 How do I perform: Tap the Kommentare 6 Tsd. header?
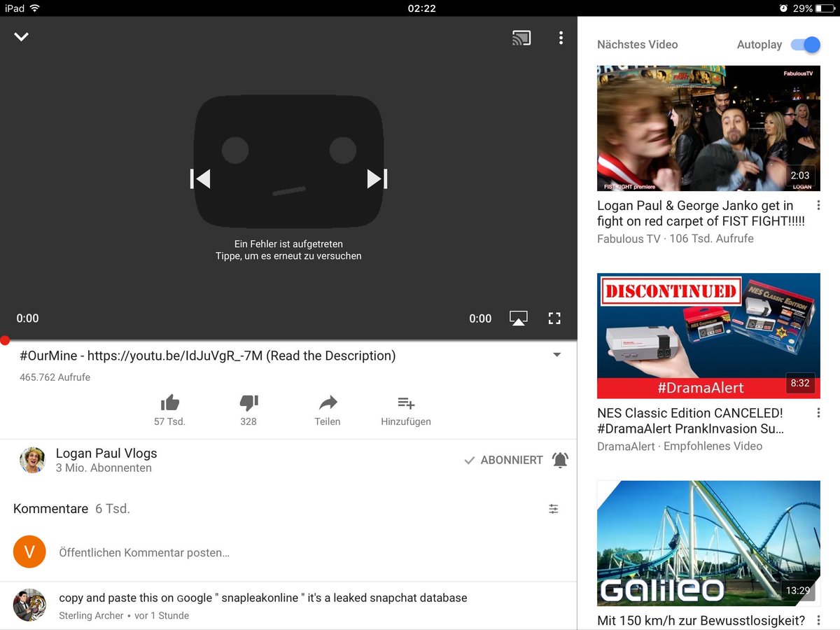click(x=71, y=509)
